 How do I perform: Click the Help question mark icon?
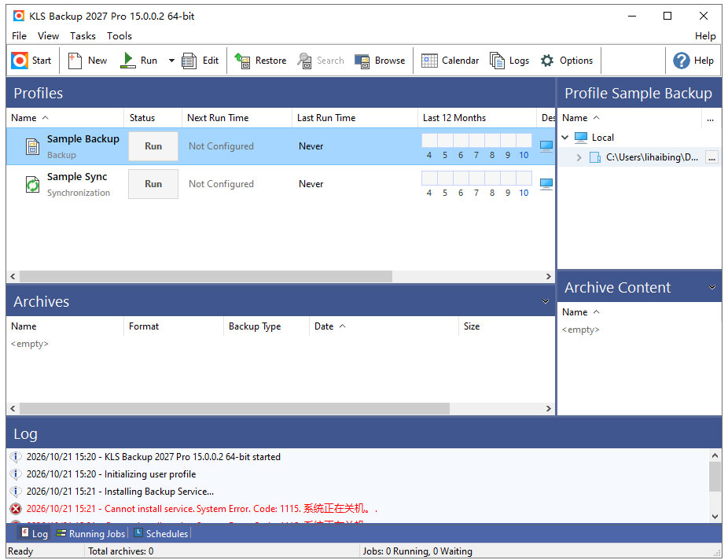(x=681, y=61)
